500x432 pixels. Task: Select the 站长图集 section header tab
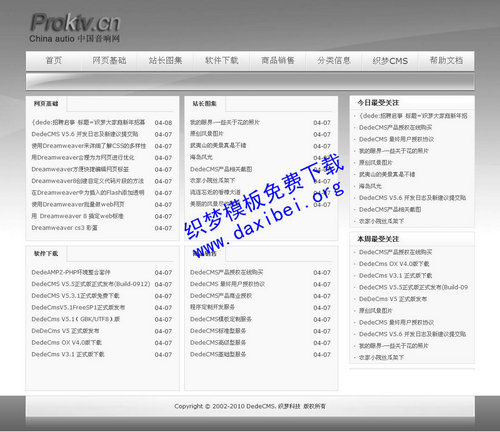tap(204, 104)
